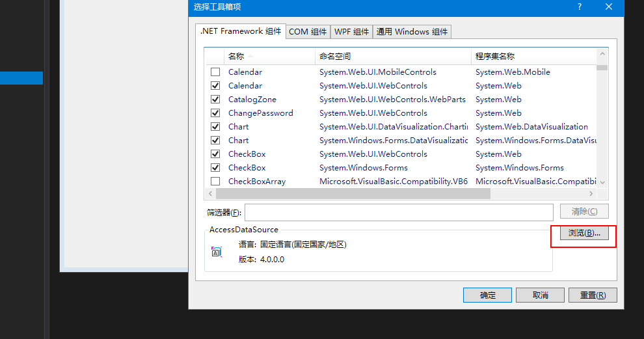Uncheck the ChangePassword checkbox
Screen dimensions: 644x339
(215, 113)
